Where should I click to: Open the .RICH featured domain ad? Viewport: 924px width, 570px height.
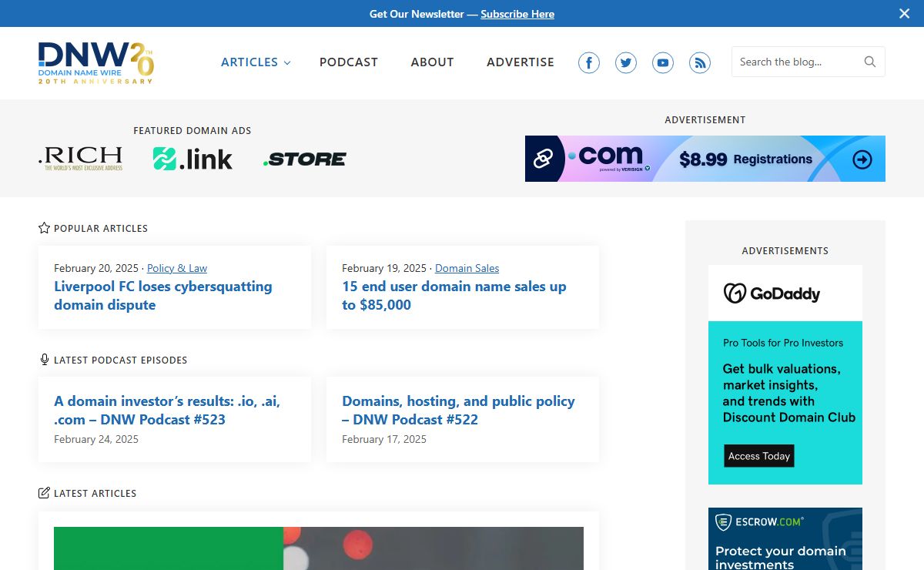(80, 158)
